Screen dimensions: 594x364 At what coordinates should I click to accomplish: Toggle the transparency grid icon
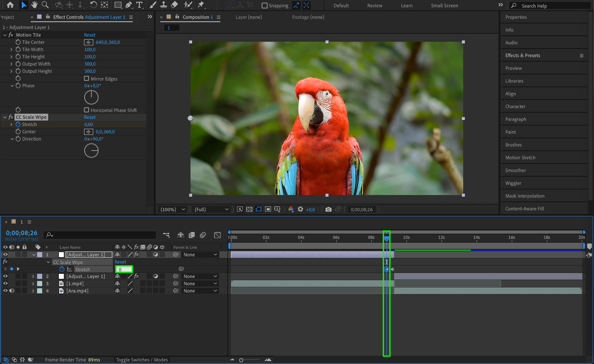coord(249,209)
